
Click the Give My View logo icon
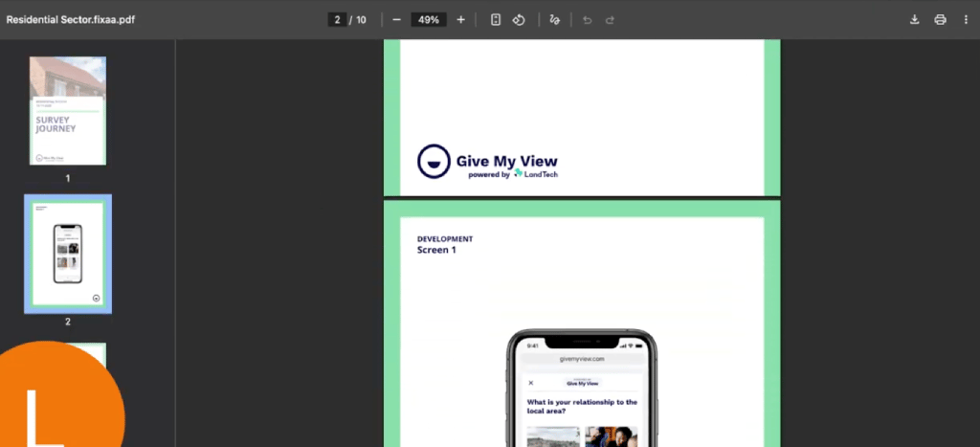click(x=434, y=162)
